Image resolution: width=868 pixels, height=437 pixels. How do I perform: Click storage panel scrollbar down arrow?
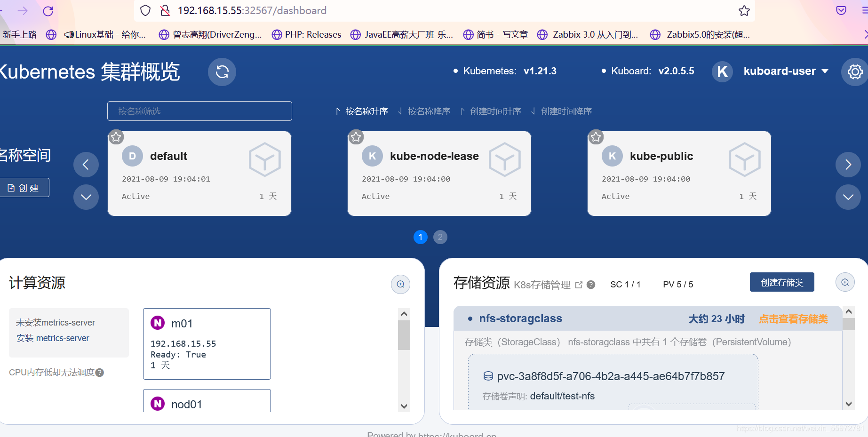point(848,404)
